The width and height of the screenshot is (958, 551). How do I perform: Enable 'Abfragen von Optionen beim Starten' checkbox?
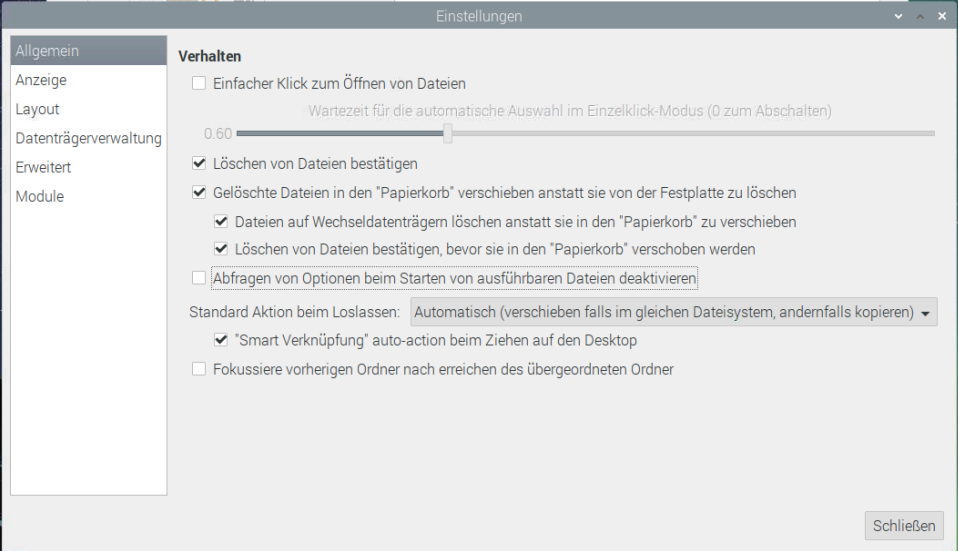click(199, 278)
